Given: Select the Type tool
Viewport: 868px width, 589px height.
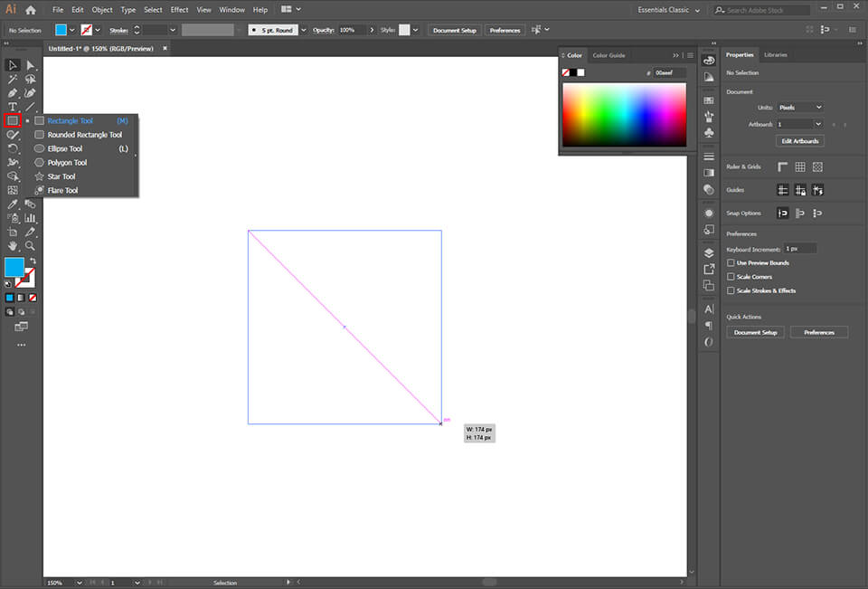Looking at the screenshot, I should click(13, 106).
